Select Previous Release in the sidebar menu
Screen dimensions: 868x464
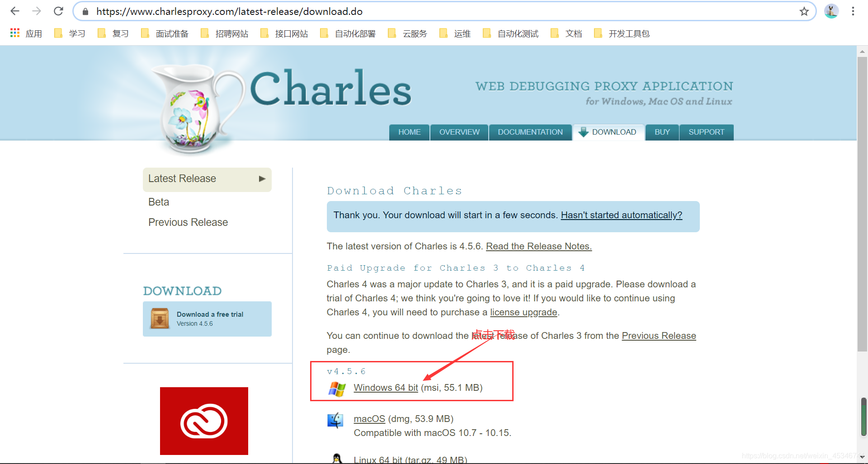(188, 222)
